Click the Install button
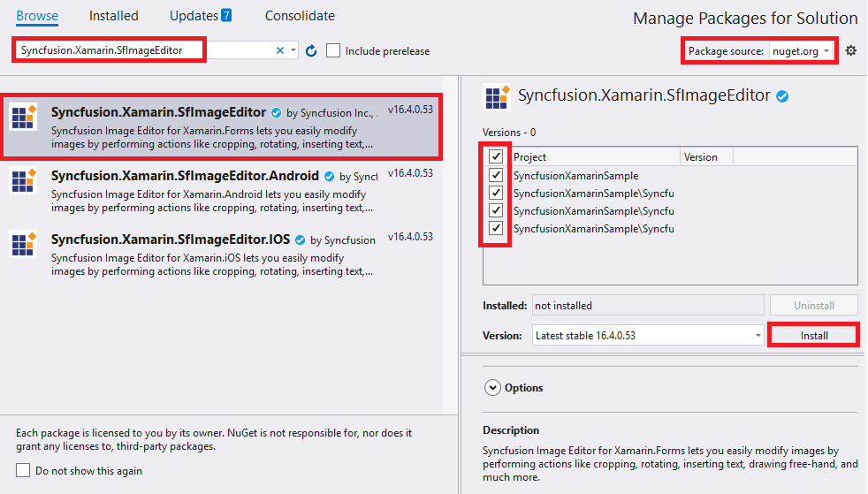868x494 pixels. [x=813, y=336]
